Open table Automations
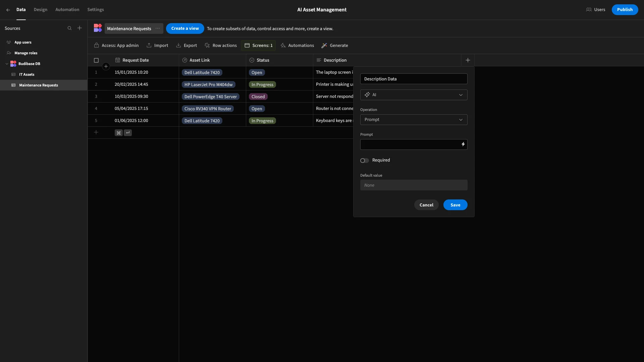This screenshot has height=362, width=644. 297,46
